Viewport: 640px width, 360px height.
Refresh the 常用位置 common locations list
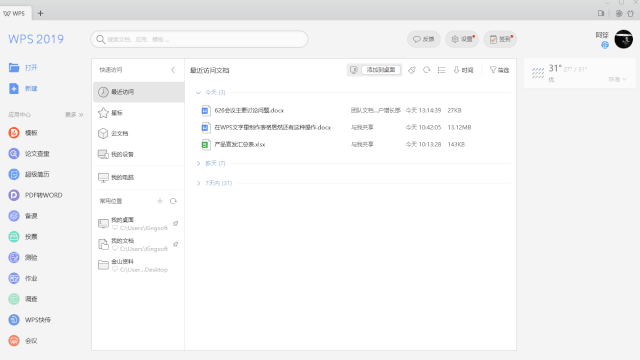pyautogui.click(x=173, y=201)
